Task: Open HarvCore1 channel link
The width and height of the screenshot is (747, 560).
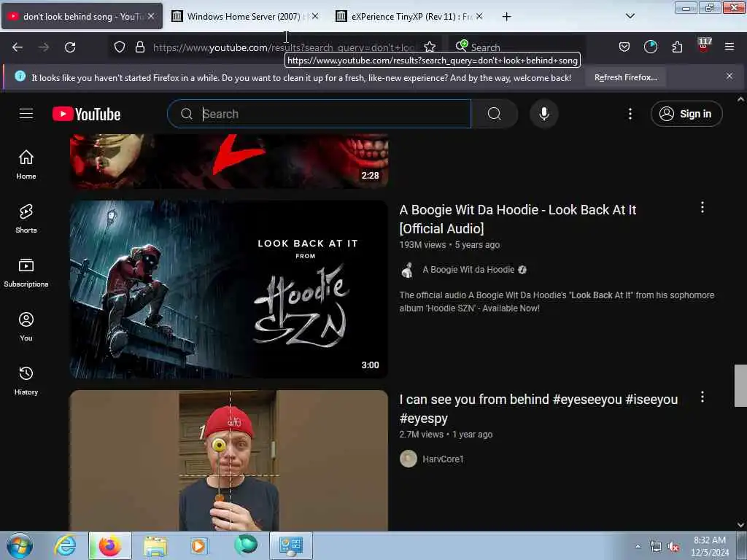Action: 443,459
